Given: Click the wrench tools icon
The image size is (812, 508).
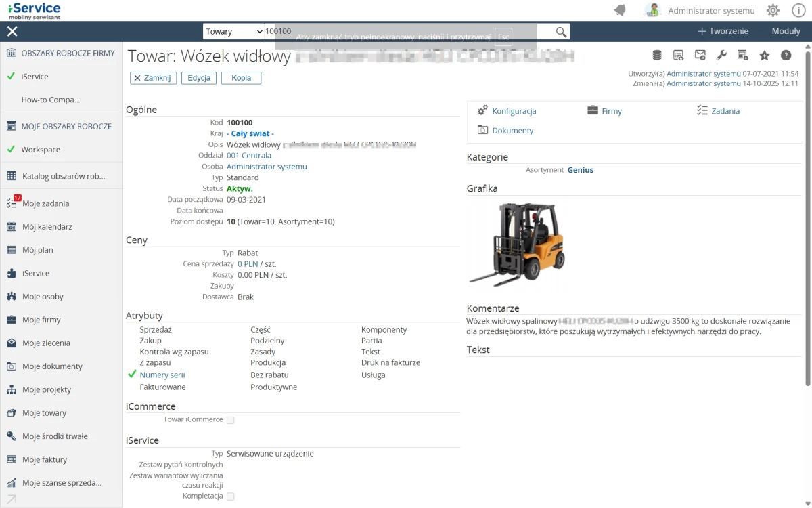Looking at the screenshot, I should (721, 56).
